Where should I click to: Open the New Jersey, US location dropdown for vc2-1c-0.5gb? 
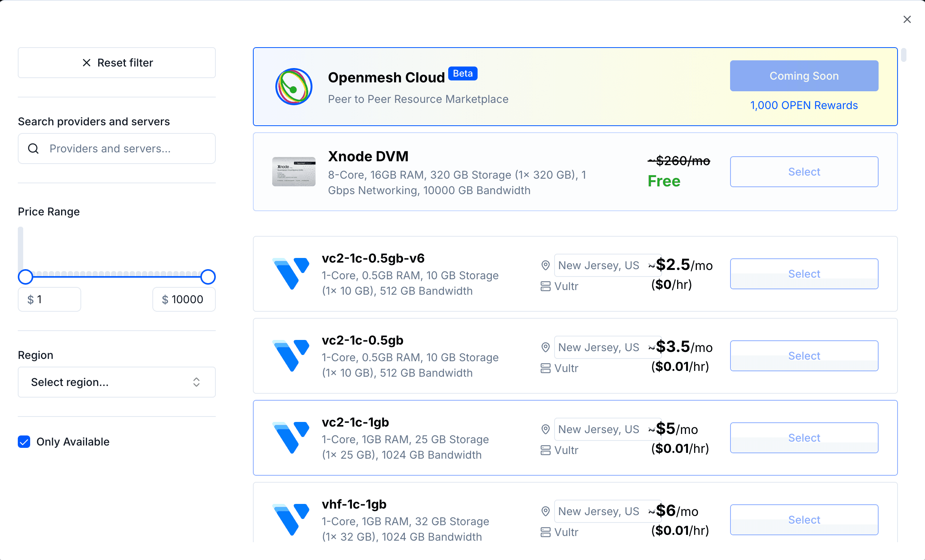click(x=608, y=347)
